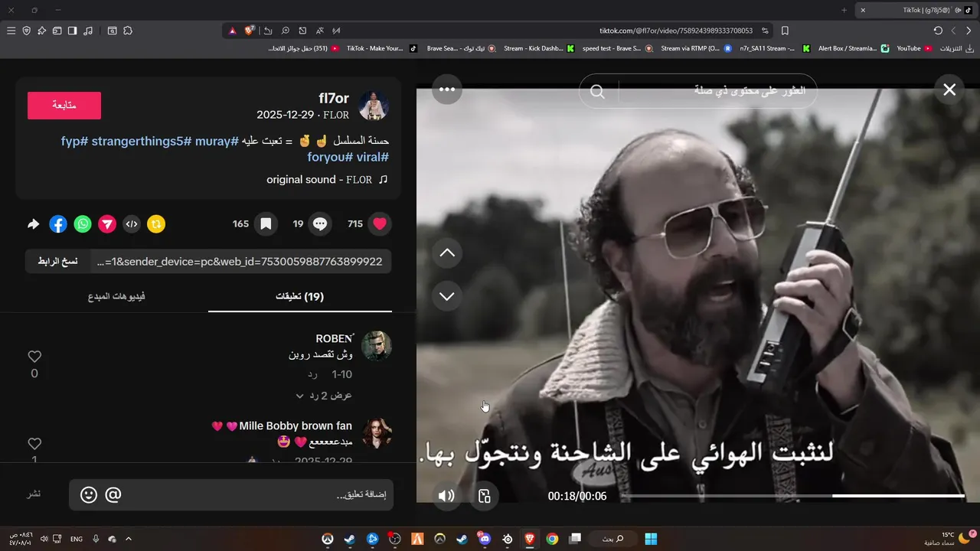Screen dimensions: 980x551
Task: Switch to the comments (19) tab
Action: pyautogui.click(x=300, y=297)
